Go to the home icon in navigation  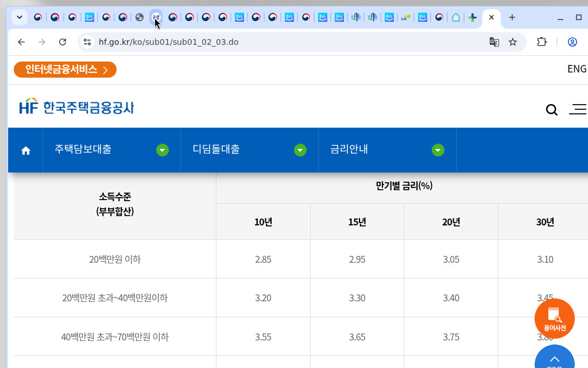[25, 151]
